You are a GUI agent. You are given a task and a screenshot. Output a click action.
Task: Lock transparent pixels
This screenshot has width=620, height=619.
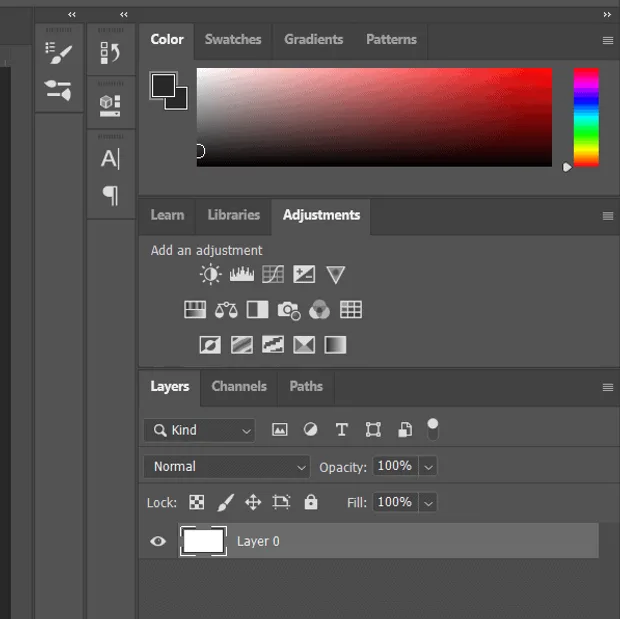(197, 502)
